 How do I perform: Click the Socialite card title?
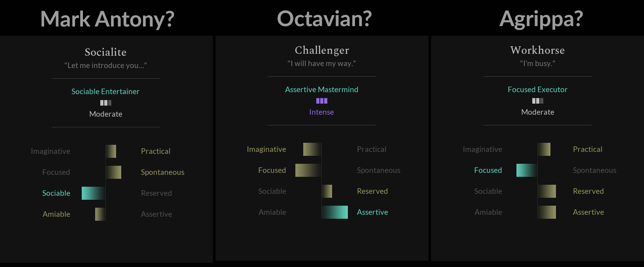pyautogui.click(x=105, y=52)
